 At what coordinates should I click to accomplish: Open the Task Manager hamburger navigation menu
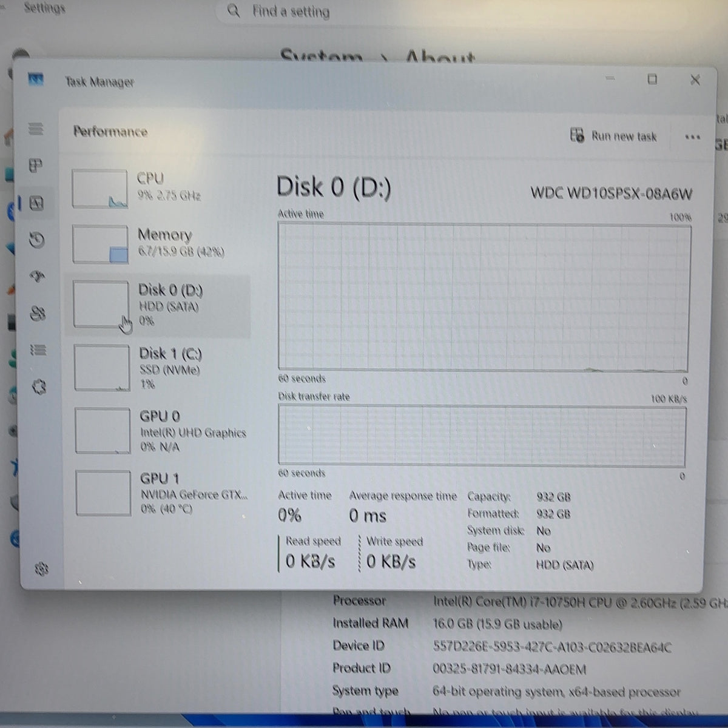click(x=36, y=129)
